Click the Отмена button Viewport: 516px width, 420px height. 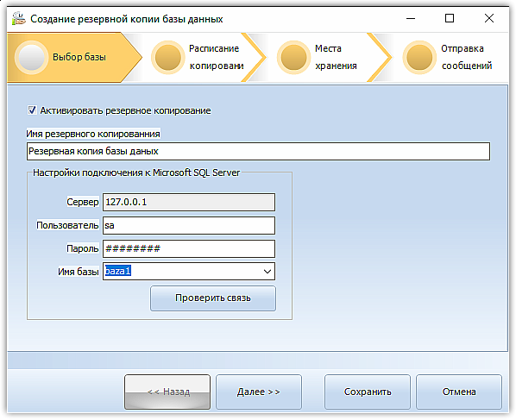[x=459, y=392]
